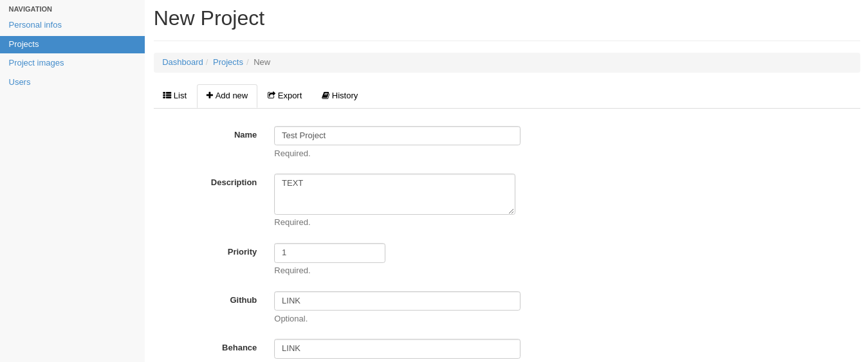Focus the Priority number field

tap(329, 253)
